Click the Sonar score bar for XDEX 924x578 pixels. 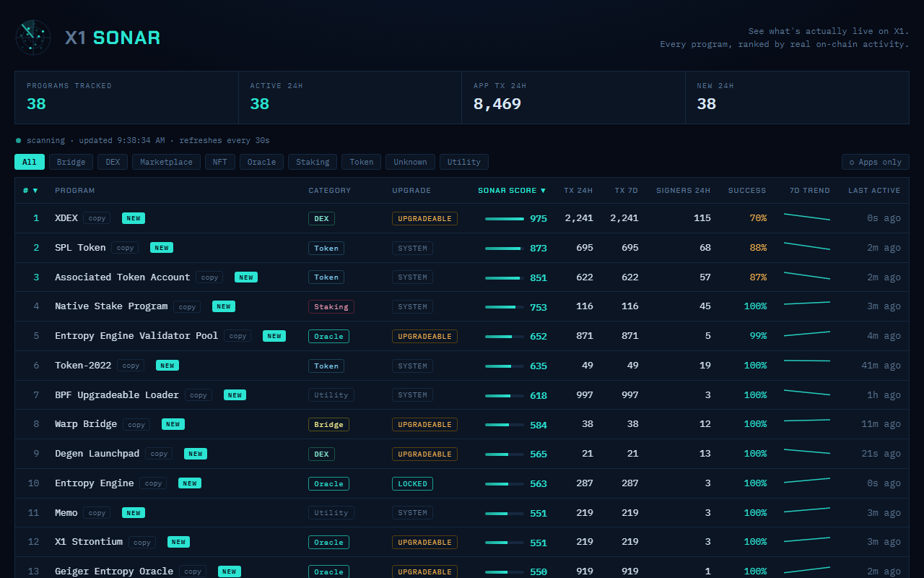pyautogui.click(x=505, y=218)
